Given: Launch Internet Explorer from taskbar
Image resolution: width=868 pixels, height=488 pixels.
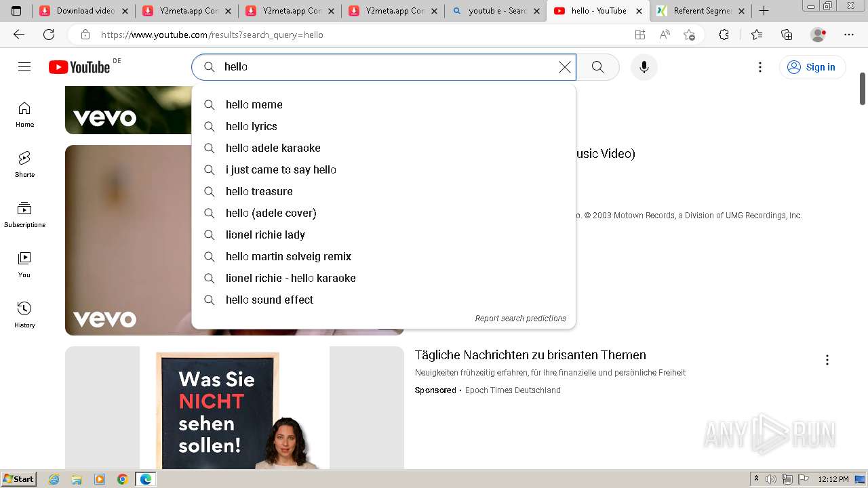Looking at the screenshot, I should 54,479.
